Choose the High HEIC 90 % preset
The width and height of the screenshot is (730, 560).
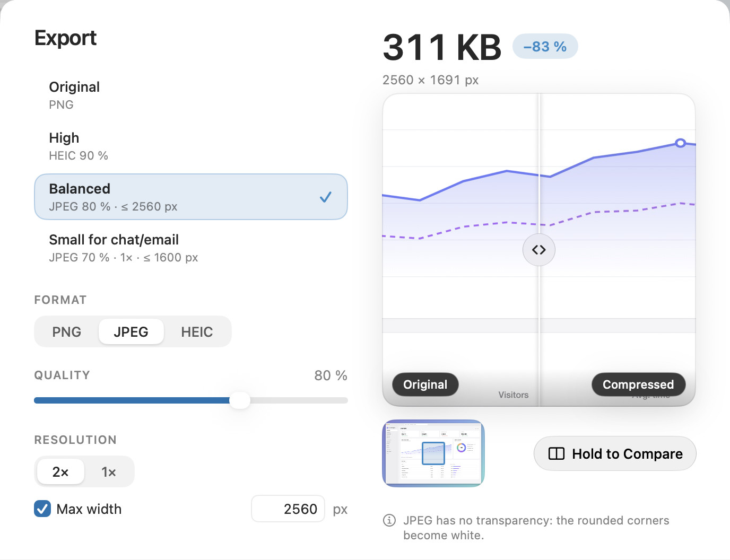190,146
